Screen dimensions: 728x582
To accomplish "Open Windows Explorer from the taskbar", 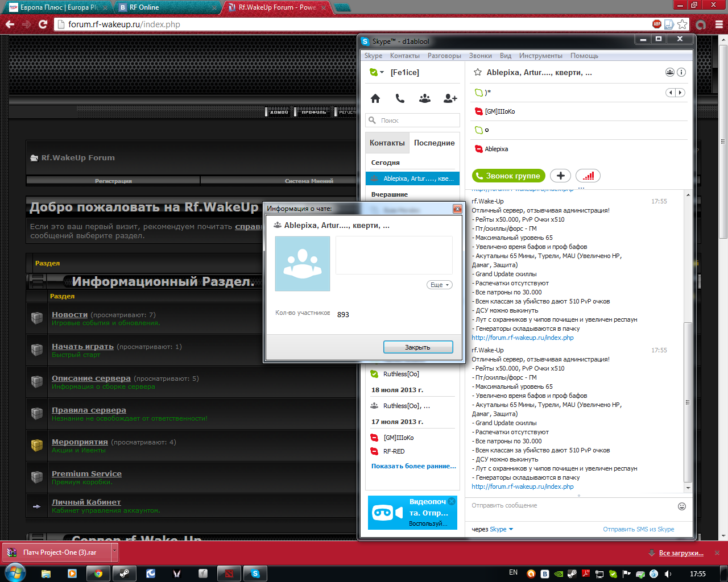I will click(46, 573).
